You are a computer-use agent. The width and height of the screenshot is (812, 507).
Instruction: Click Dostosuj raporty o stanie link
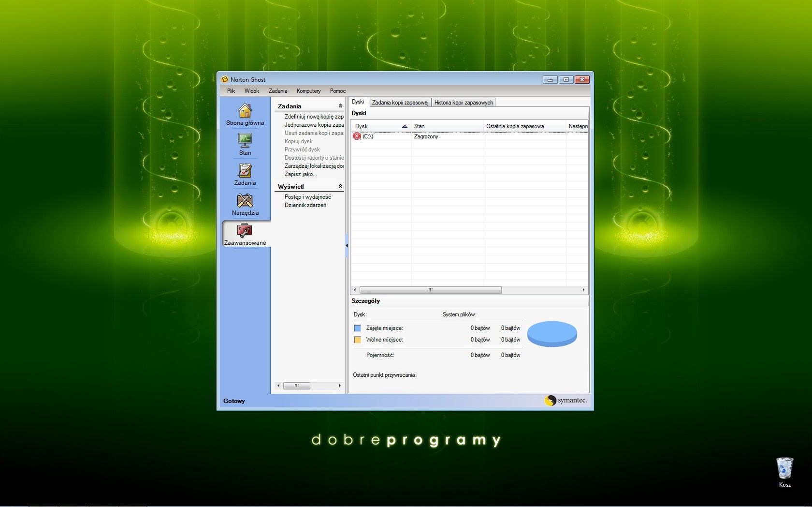click(x=314, y=158)
